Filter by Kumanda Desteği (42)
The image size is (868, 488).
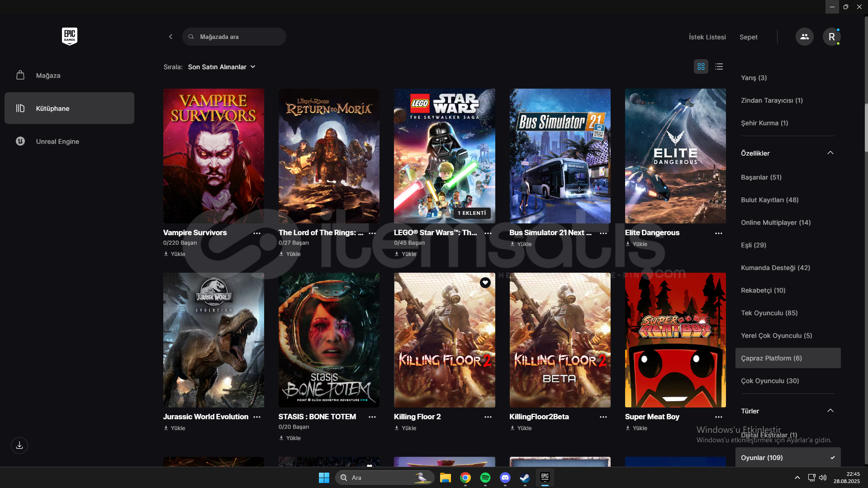[787, 268]
